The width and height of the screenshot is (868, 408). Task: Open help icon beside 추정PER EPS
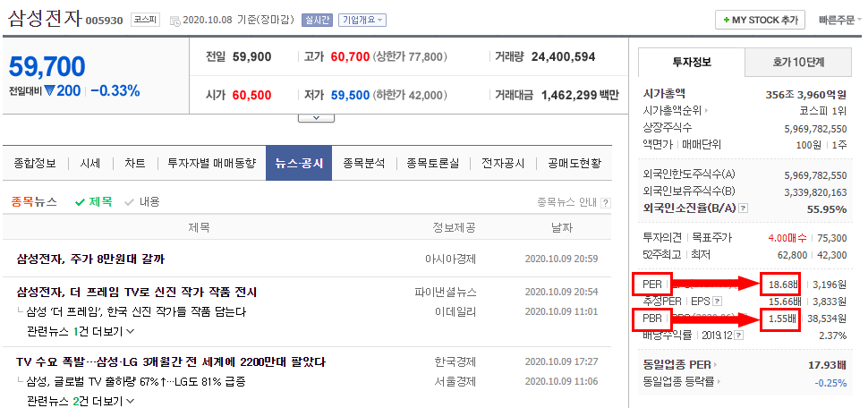(718, 302)
